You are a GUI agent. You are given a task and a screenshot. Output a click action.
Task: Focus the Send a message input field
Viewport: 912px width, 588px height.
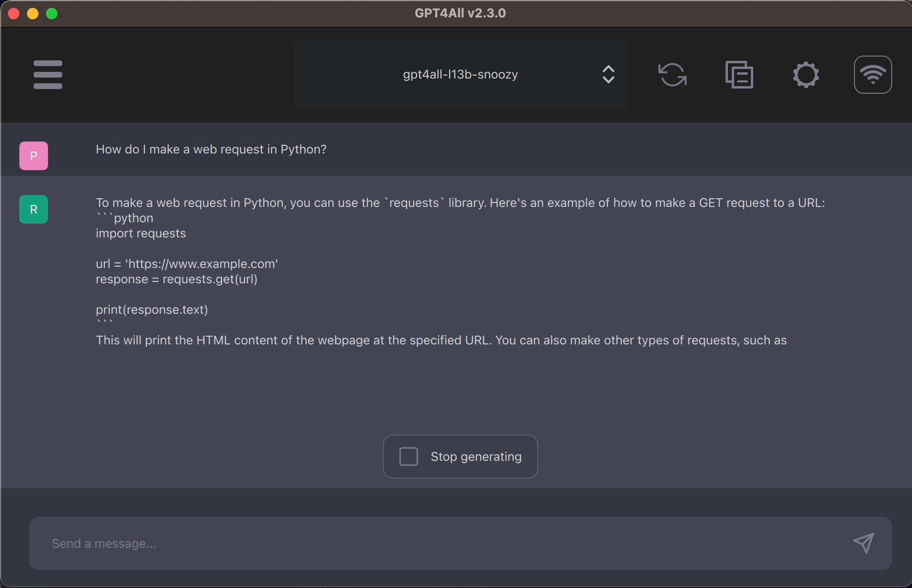[438, 543]
